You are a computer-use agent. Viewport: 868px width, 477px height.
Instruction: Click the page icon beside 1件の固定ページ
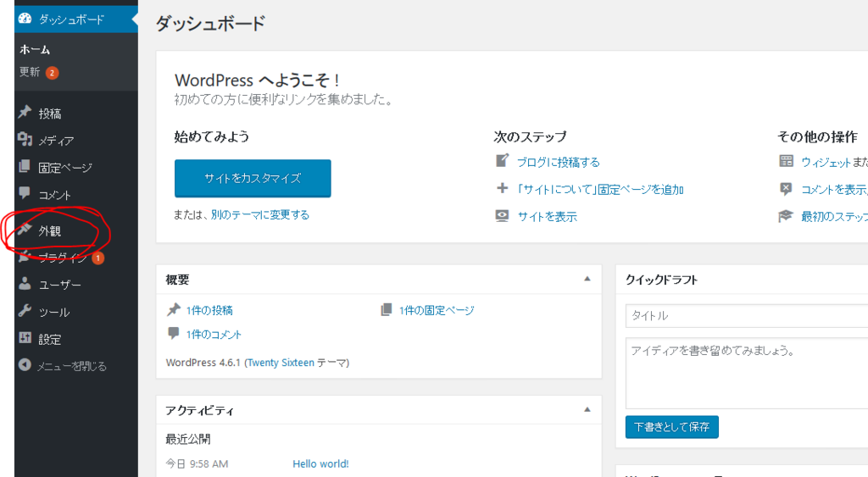tap(387, 309)
